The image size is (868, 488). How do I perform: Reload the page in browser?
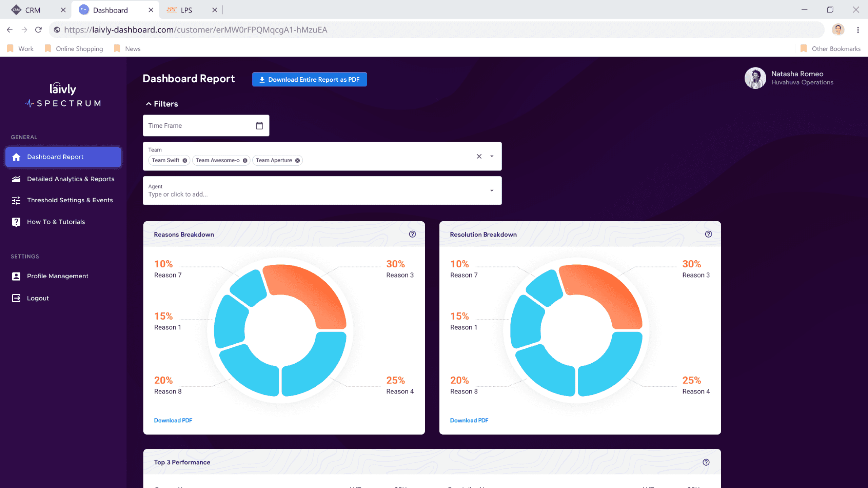pos(38,30)
